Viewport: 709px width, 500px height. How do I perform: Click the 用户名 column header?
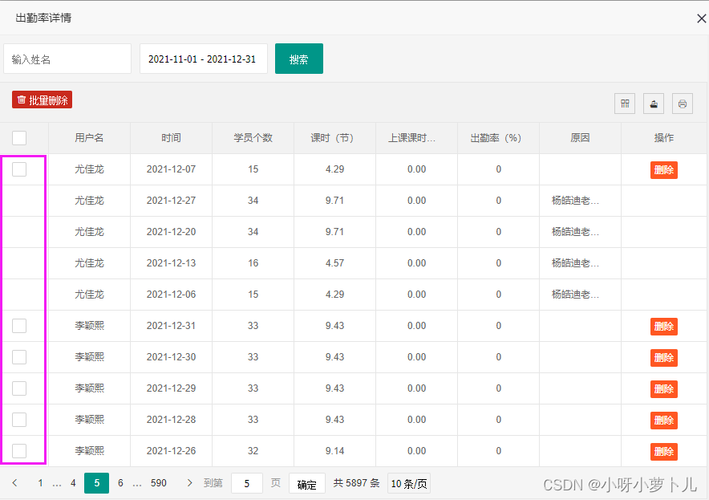pos(89,138)
